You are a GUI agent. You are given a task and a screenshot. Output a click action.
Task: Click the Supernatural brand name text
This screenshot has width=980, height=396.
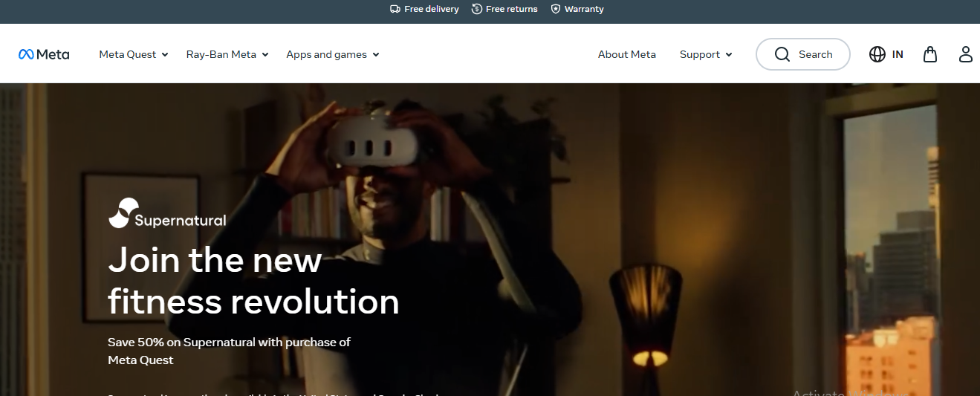(x=181, y=220)
